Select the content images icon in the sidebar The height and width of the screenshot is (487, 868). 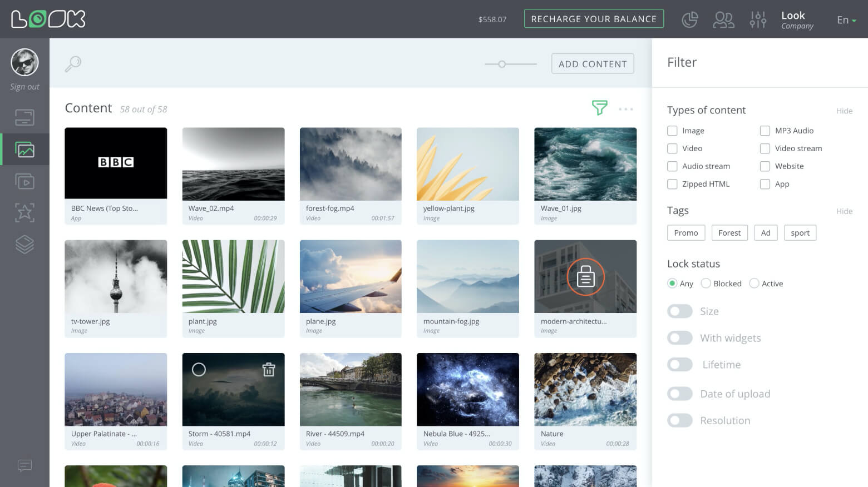(24, 149)
